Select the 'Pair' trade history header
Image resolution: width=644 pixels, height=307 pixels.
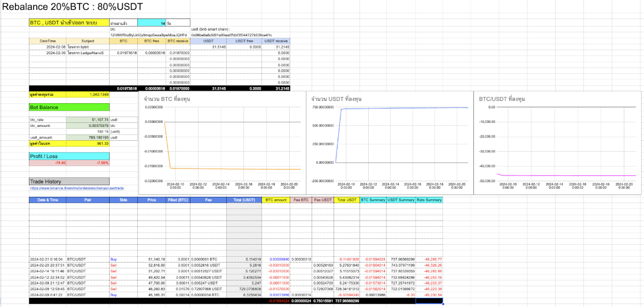88,200
